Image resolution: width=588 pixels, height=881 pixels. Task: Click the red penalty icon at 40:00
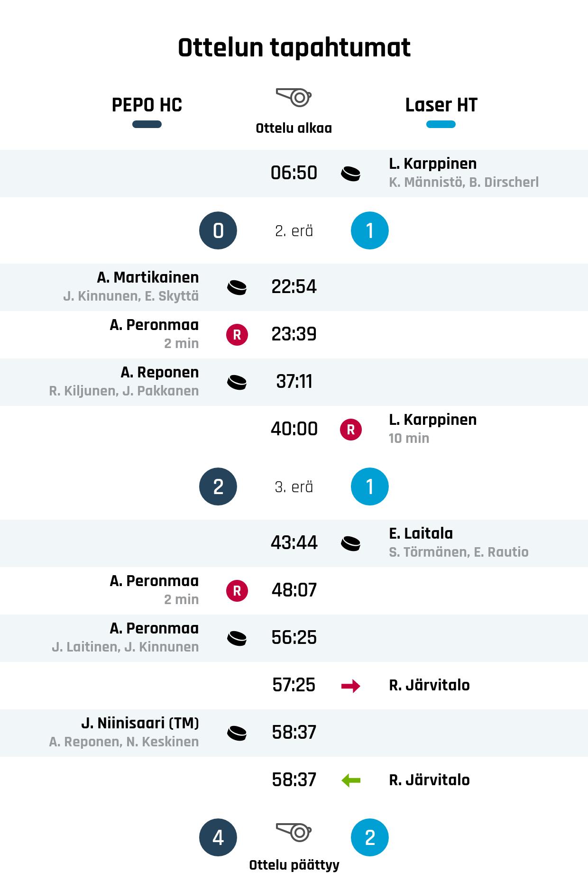350,430
